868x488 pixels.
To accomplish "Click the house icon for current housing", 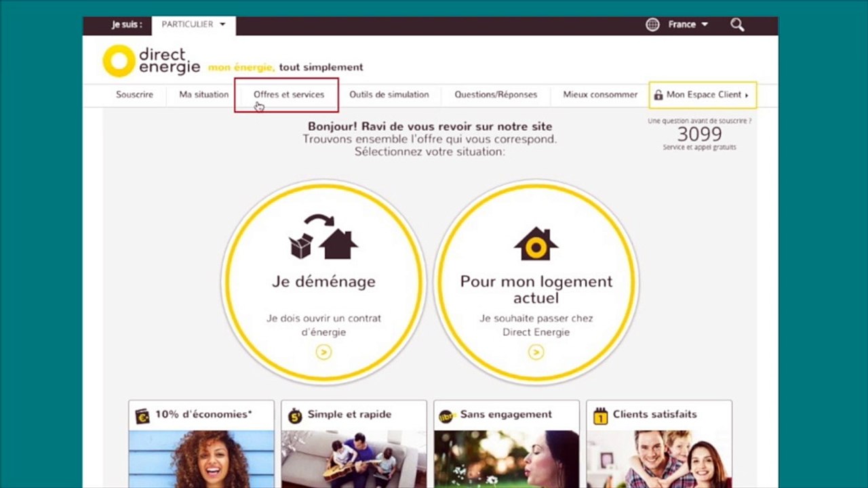I will pos(536,244).
